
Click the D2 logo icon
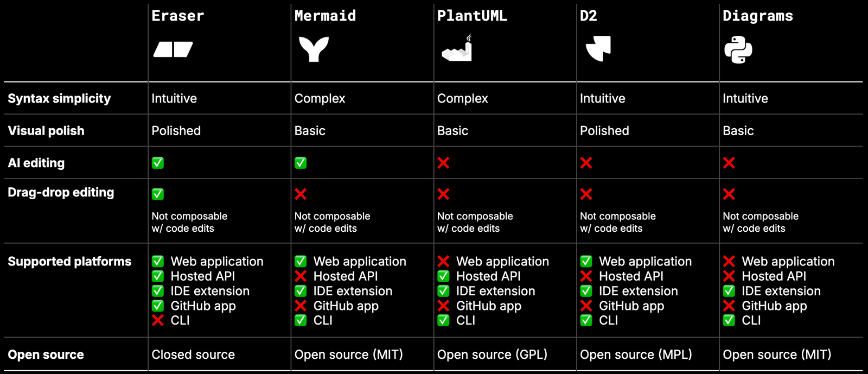(x=598, y=48)
